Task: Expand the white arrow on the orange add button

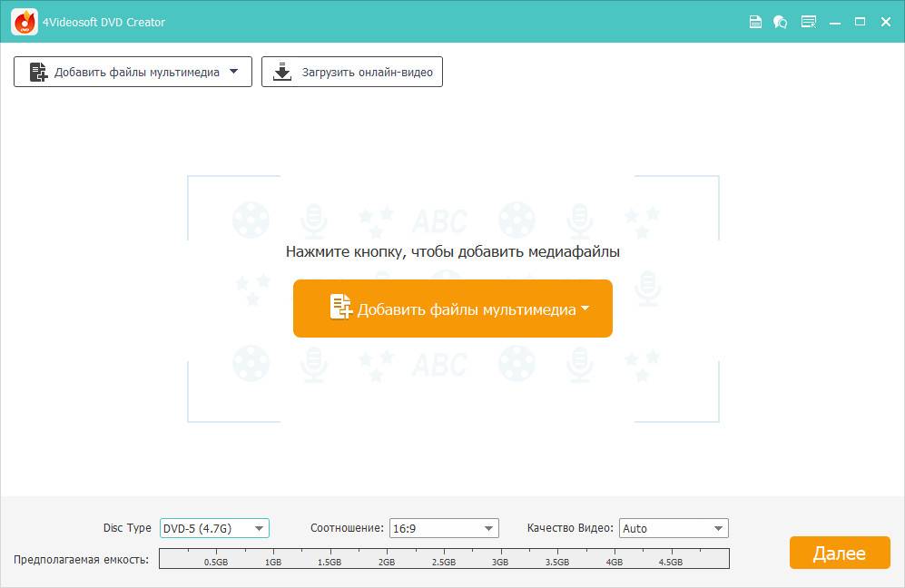Action: [585, 309]
